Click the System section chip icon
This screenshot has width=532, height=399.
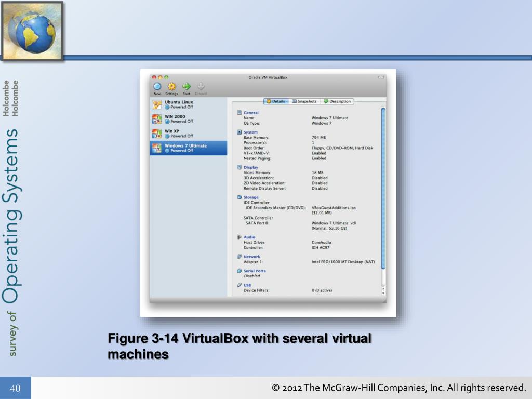click(239, 132)
